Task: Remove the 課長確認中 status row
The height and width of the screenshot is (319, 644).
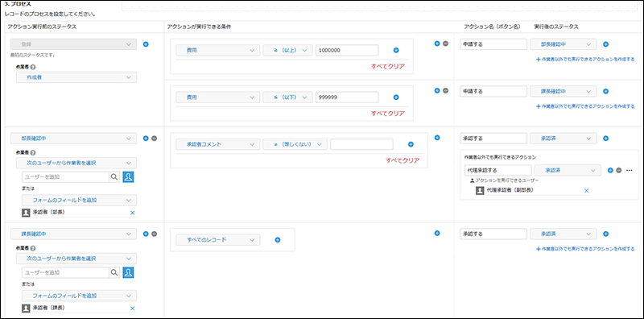Action: click(x=154, y=234)
